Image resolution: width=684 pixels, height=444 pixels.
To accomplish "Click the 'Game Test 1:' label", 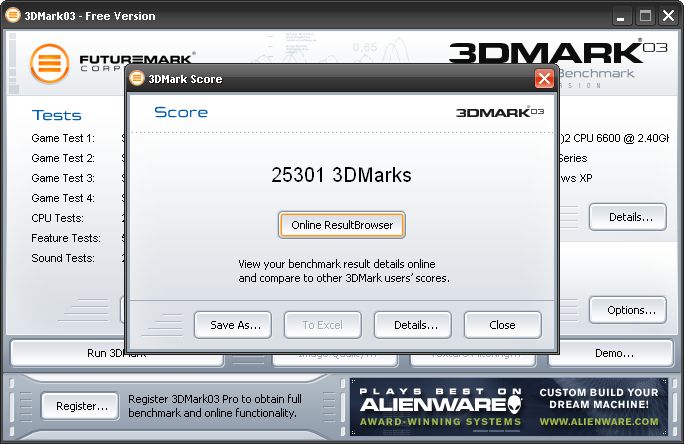I will [63, 138].
